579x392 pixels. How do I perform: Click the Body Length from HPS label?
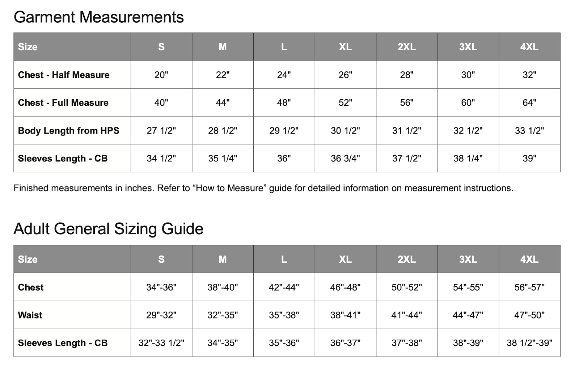[69, 131]
